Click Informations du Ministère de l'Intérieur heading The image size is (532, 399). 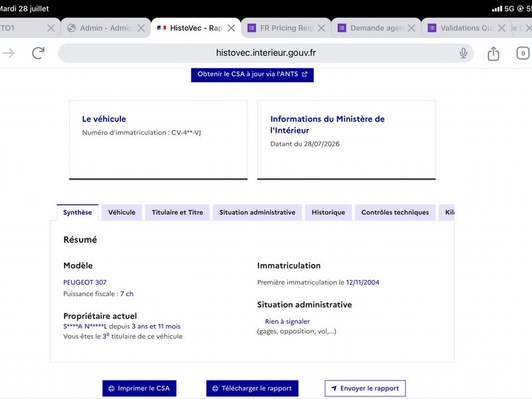click(x=327, y=124)
